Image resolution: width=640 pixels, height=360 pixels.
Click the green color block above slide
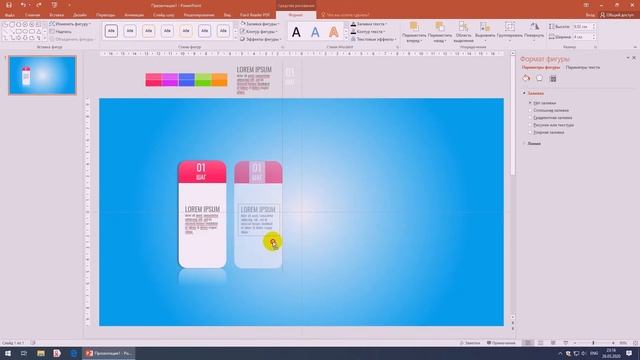(x=203, y=80)
